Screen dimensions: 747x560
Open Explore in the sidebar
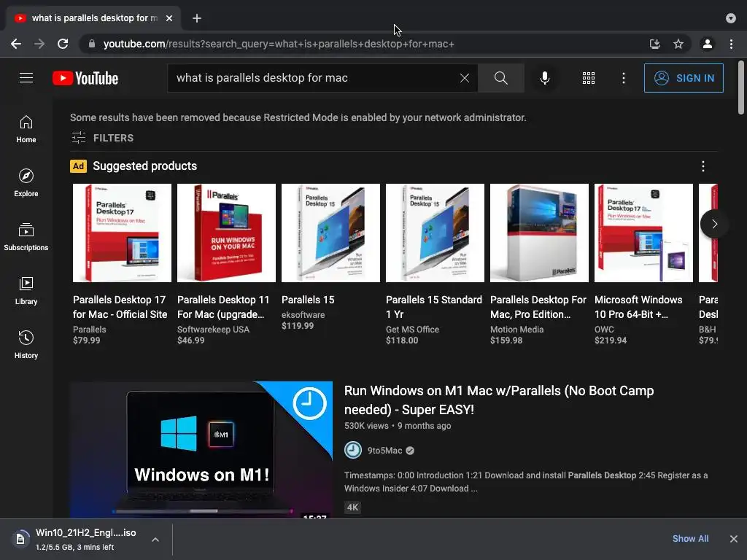[26, 183]
